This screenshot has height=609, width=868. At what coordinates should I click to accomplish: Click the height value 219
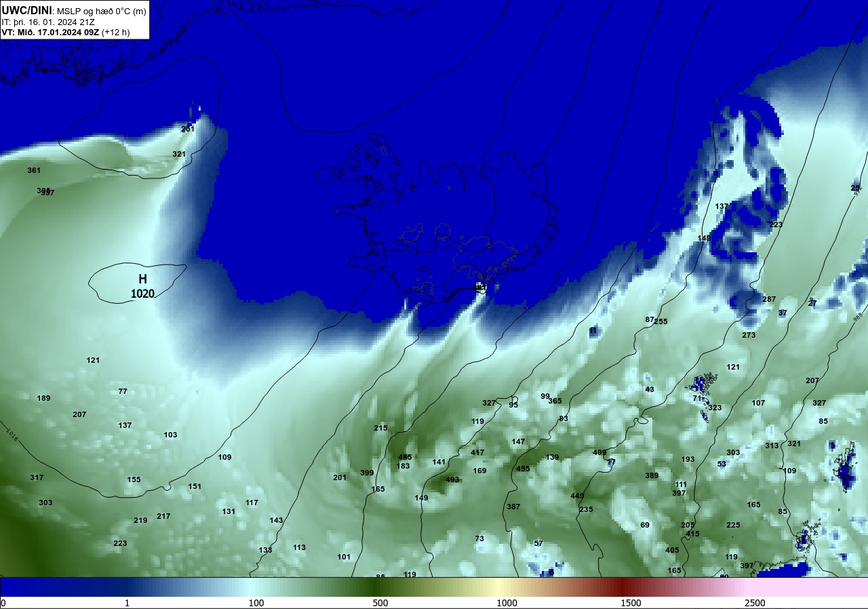[x=140, y=520]
